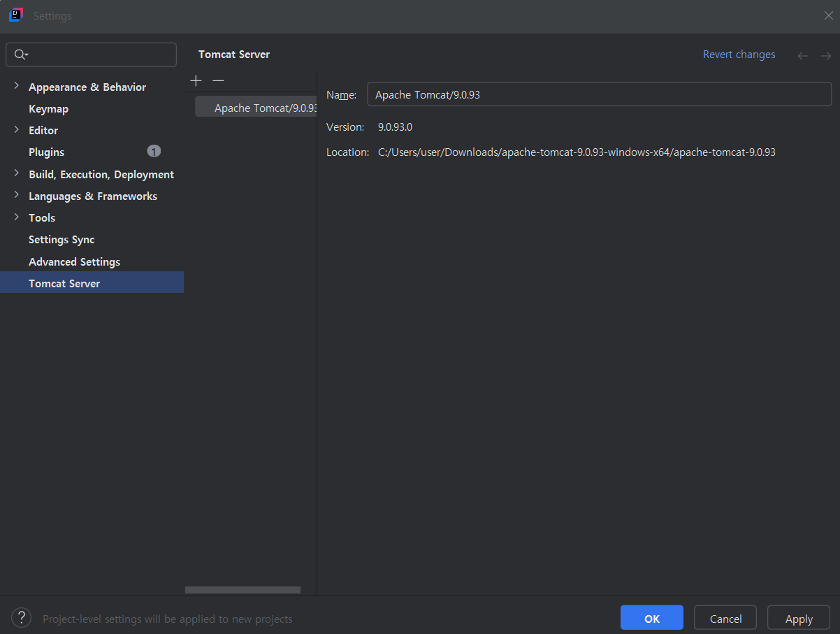Viewport: 840px width, 634px height.
Task: Click the Tomcat Server page heading
Action: [x=234, y=54]
